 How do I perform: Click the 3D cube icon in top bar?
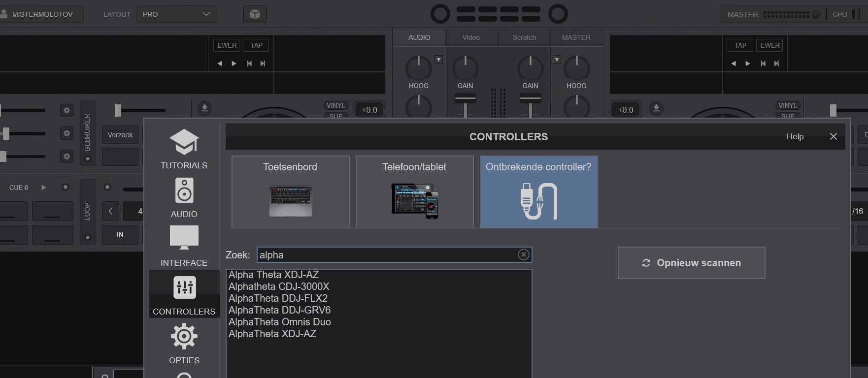(255, 14)
